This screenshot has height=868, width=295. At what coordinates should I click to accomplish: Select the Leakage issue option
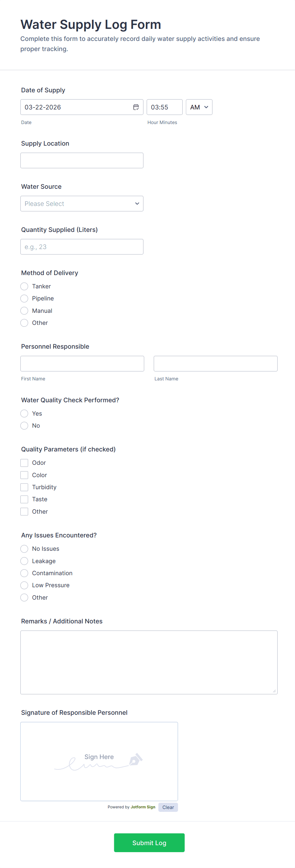(x=24, y=561)
